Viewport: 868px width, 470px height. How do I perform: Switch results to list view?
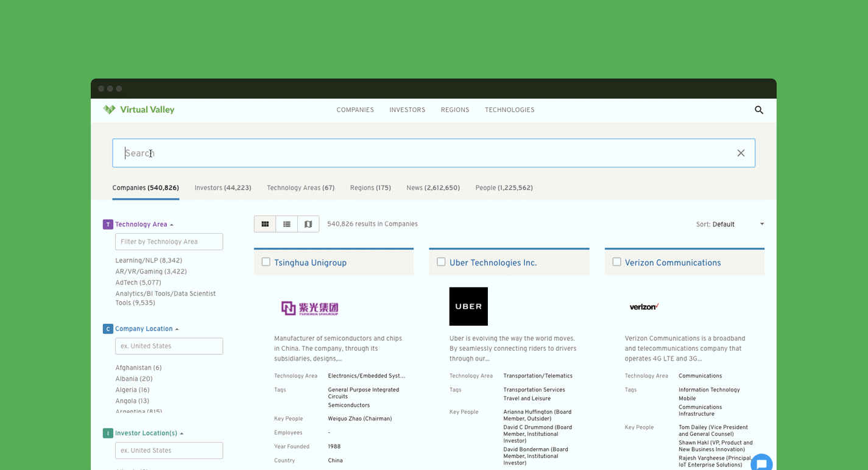(286, 223)
